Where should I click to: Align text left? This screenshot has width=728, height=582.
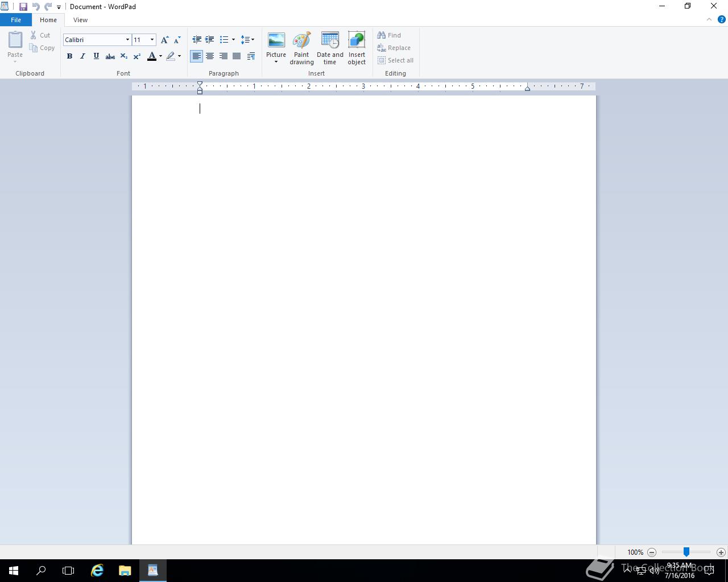(196, 56)
